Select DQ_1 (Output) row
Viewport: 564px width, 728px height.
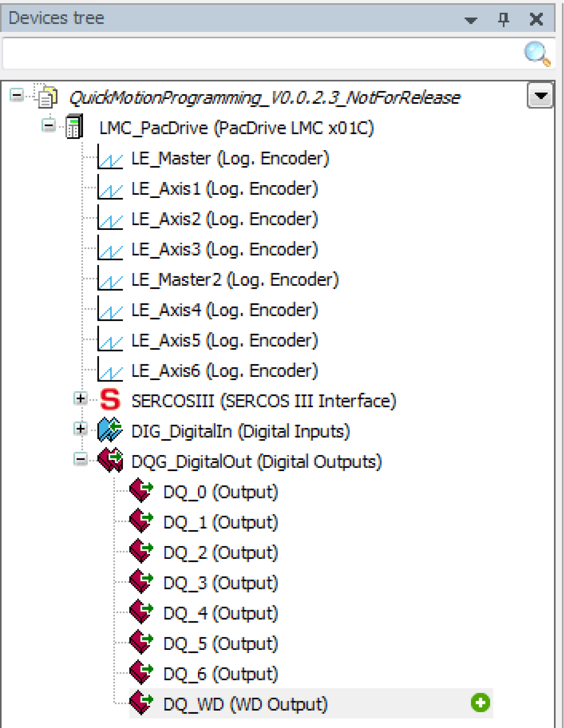(x=221, y=523)
